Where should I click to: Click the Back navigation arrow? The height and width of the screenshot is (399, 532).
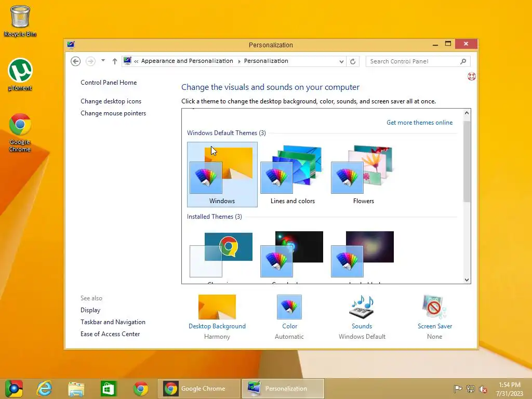[x=76, y=61]
